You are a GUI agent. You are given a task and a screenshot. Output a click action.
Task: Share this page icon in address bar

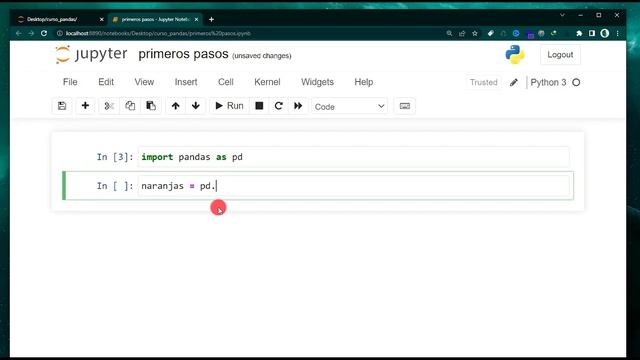tap(462, 33)
